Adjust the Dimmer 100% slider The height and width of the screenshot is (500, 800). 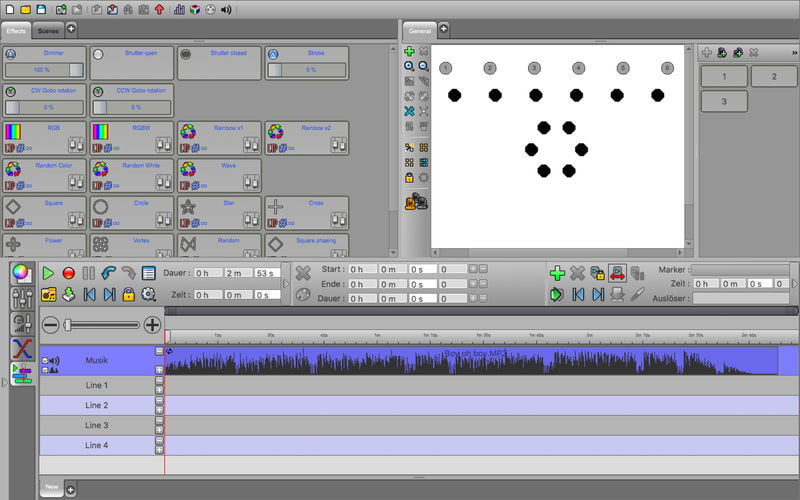coord(44,69)
